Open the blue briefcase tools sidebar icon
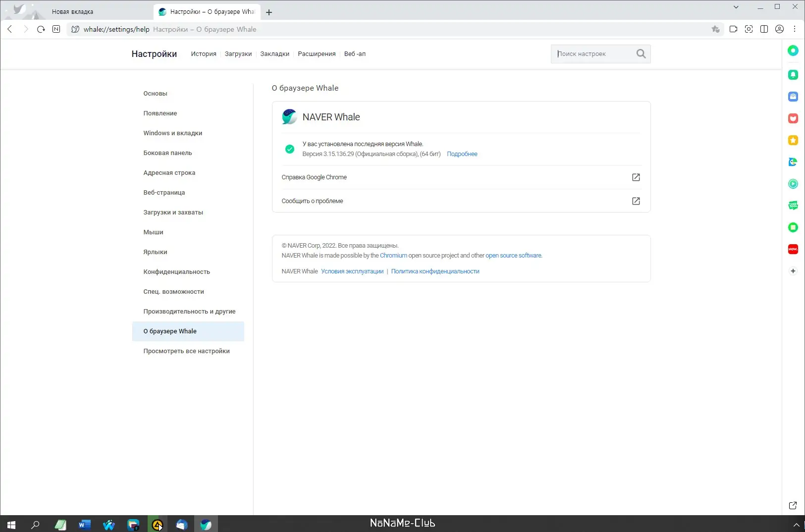 click(x=793, y=97)
